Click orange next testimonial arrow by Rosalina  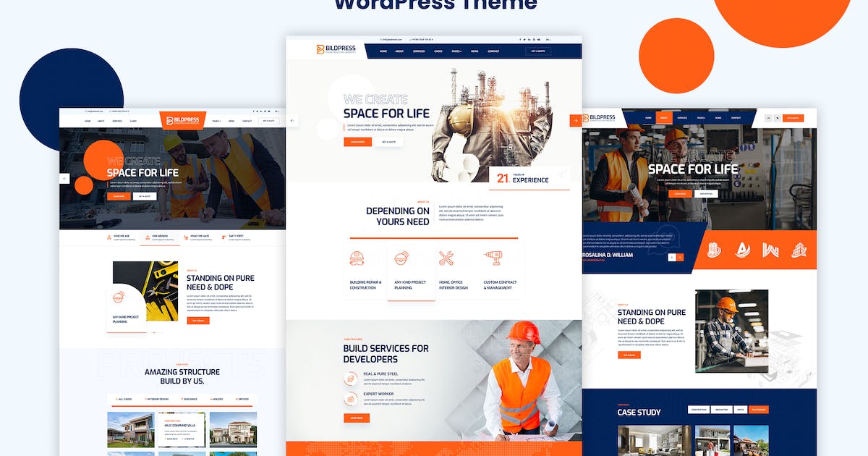(x=680, y=257)
